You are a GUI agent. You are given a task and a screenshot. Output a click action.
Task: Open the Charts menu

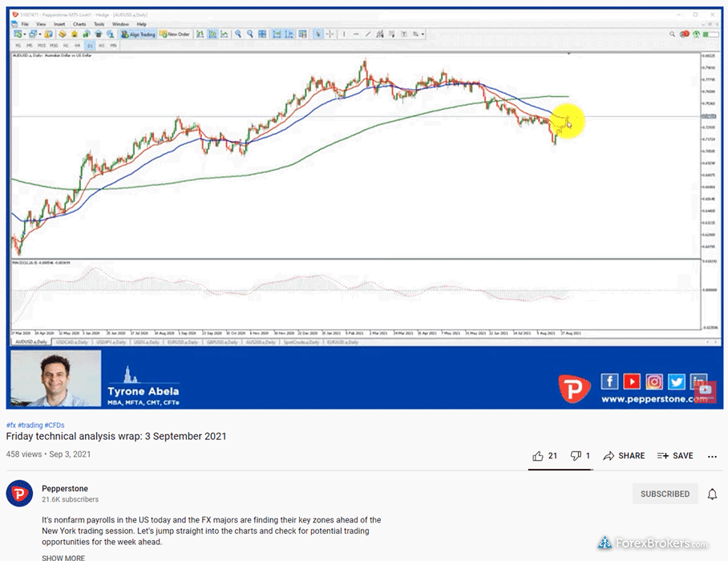tap(79, 24)
